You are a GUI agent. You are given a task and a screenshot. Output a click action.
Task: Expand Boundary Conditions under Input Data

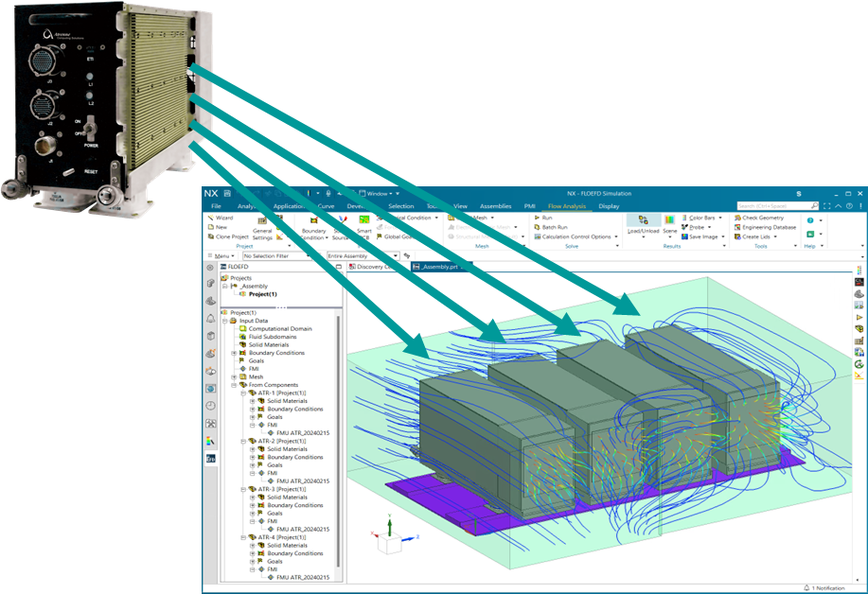tap(234, 353)
